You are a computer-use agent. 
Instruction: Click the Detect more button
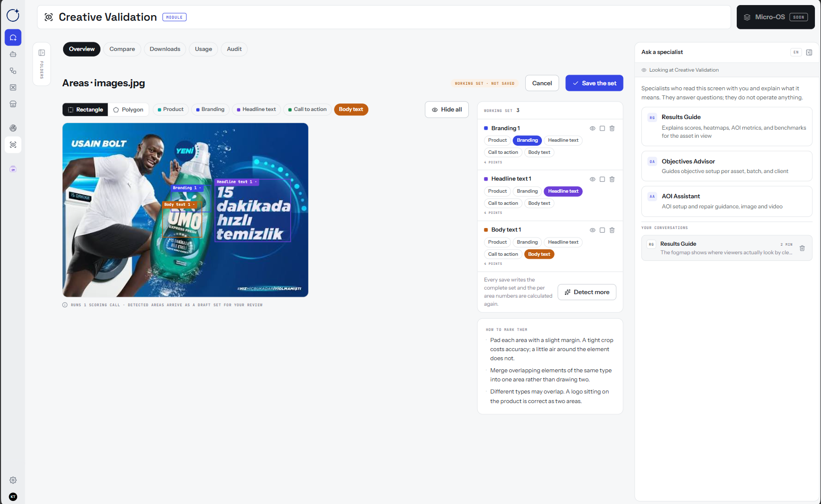pos(587,292)
